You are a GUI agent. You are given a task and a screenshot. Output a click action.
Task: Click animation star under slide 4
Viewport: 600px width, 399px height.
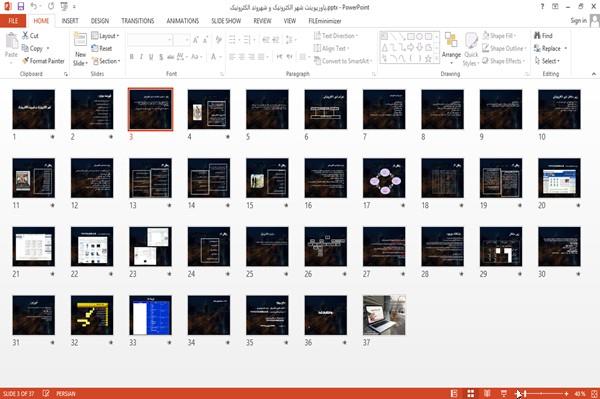click(x=228, y=137)
